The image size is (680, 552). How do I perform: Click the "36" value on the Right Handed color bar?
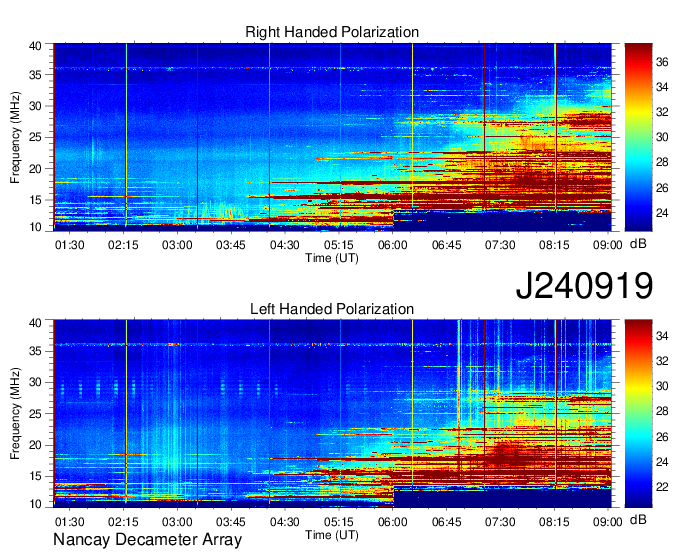662,62
